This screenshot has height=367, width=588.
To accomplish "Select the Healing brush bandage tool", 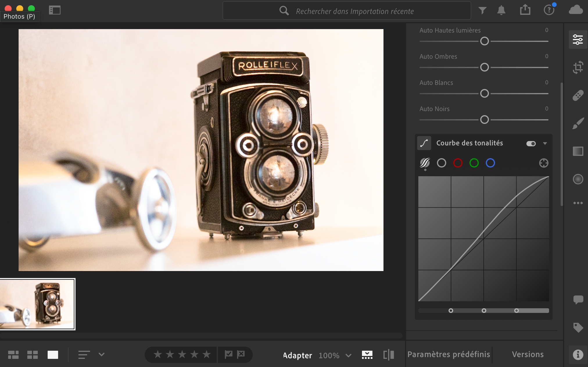I will tap(578, 95).
